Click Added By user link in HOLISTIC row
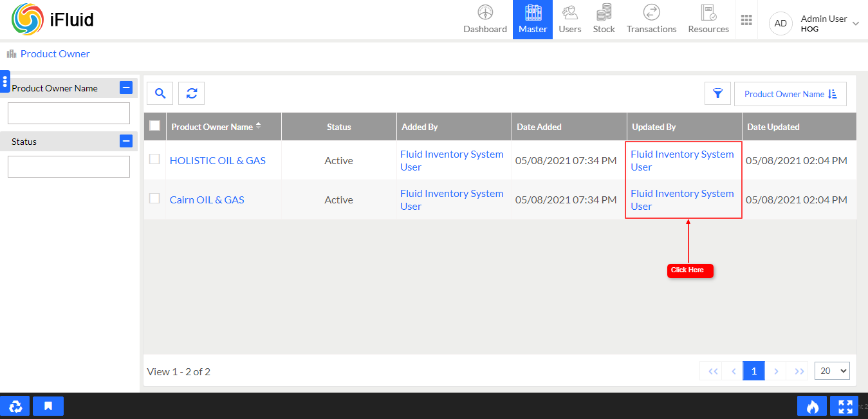868x419 pixels. tap(452, 161)
